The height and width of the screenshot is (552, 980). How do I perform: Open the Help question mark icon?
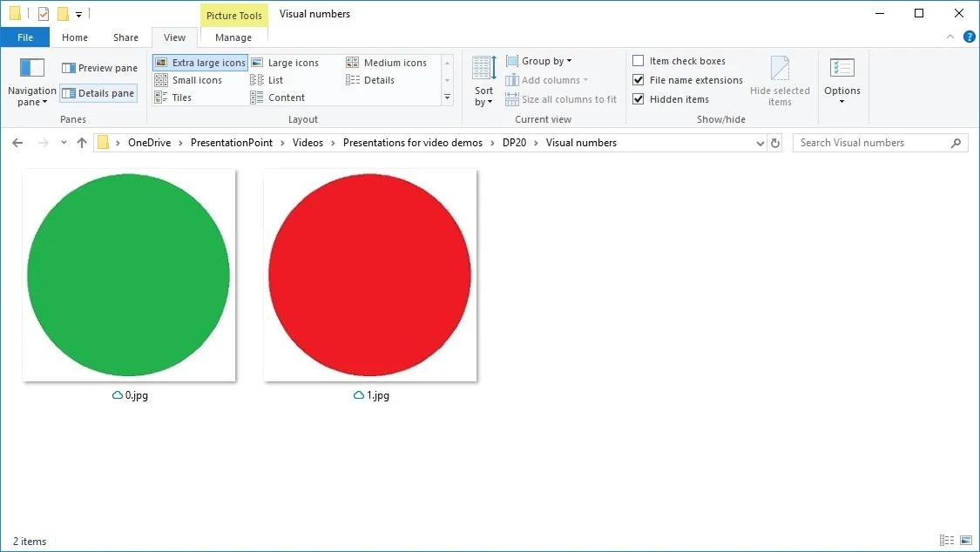[x=969, y=37]
